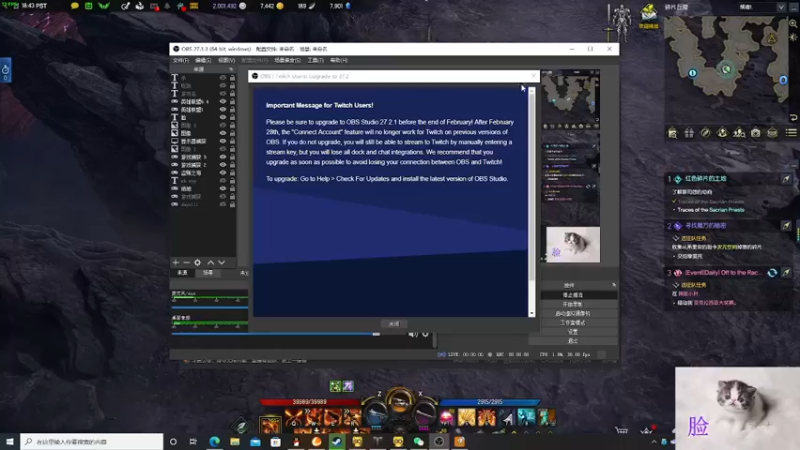Viewport: 800px width, 450px height.
Task: Open the Windows Start menu
Action: pos(10,441)
